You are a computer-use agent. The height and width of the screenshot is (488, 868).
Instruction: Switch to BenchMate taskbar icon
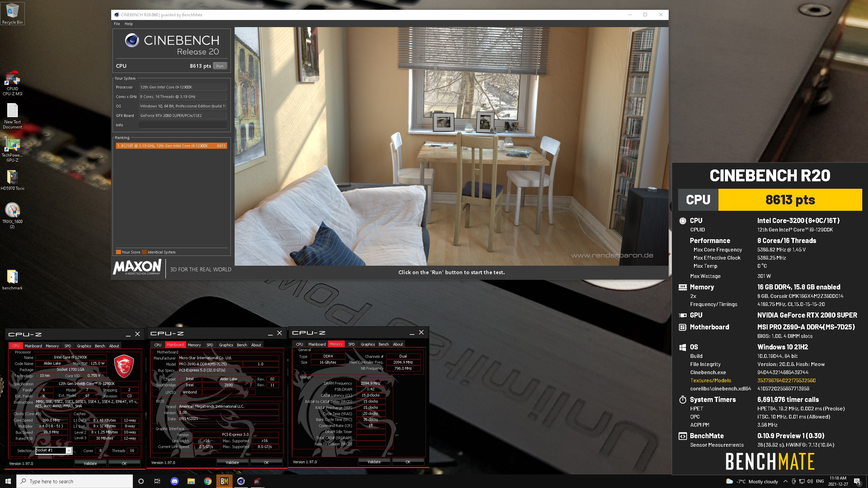224,481
